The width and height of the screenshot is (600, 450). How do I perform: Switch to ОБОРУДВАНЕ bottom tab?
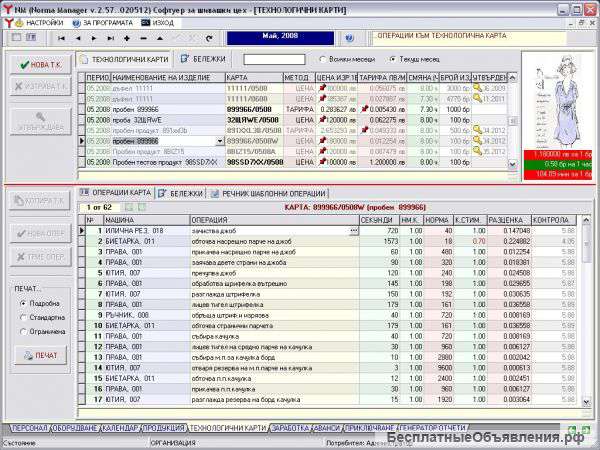pos(75,428)
